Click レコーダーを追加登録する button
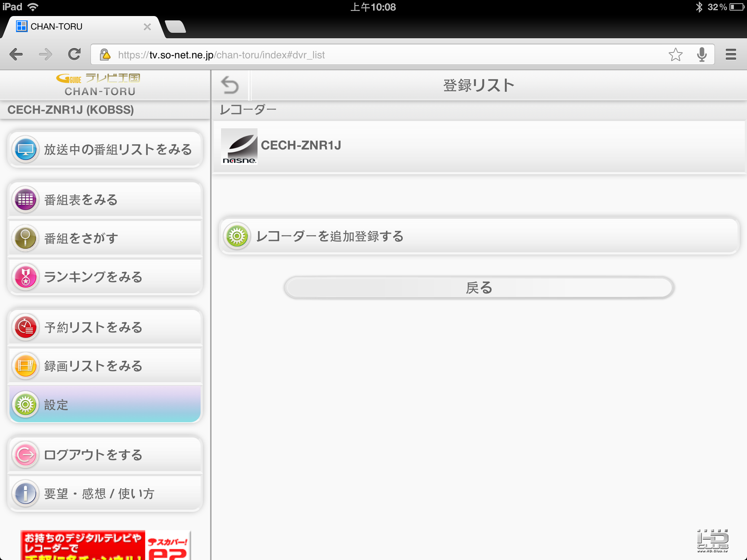 coord(479,236)
